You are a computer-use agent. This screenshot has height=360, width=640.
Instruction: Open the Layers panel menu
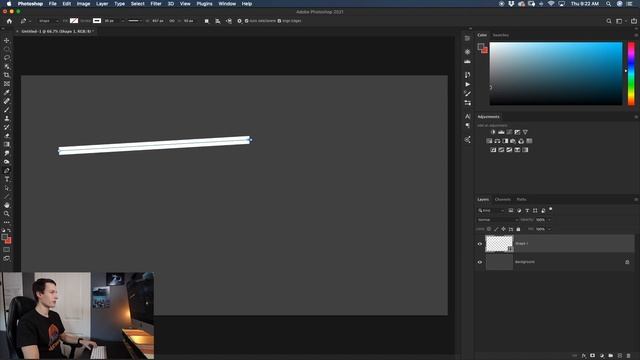[636, 200]
